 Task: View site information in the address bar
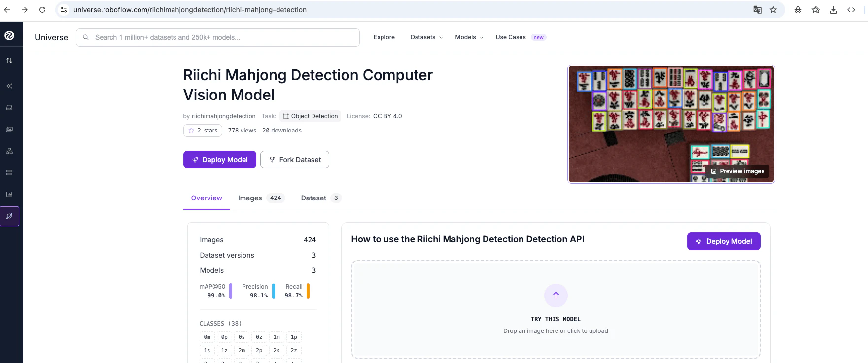pyautogui.click(x=64, y=10)
